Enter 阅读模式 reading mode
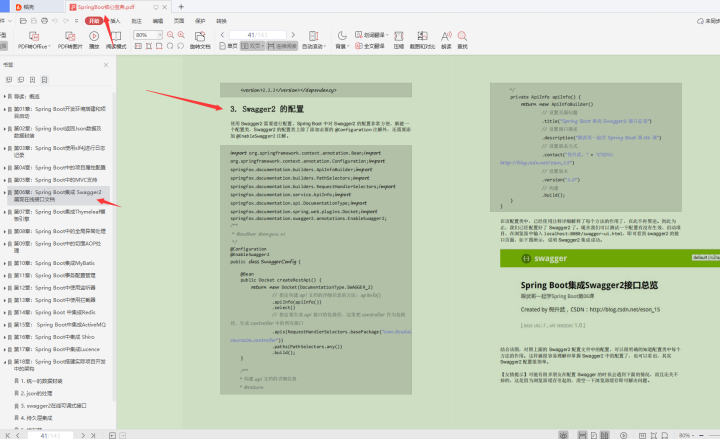The height and width of the screenshot is (439, 720). pyautogui.click(x=116, y=40)
